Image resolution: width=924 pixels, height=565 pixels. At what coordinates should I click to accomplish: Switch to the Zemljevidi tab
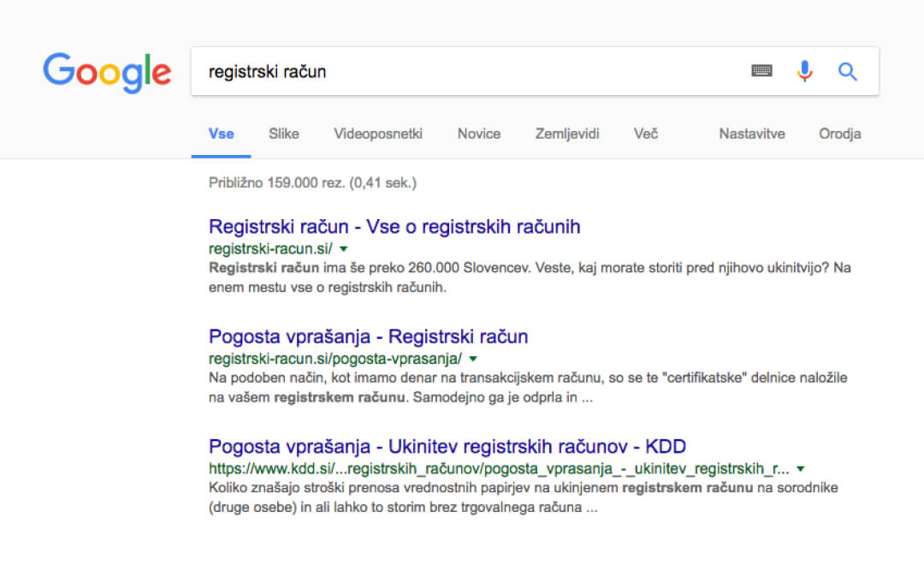click(567, 134)
